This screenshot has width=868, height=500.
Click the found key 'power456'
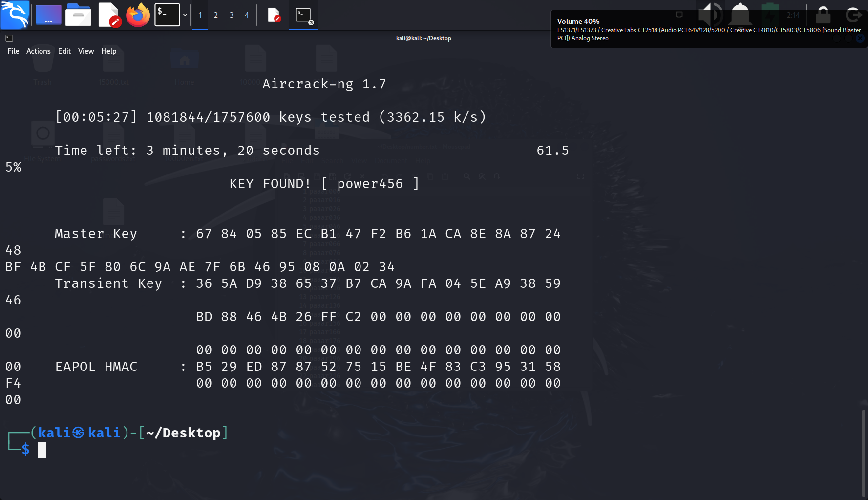[x=370, y=184]
